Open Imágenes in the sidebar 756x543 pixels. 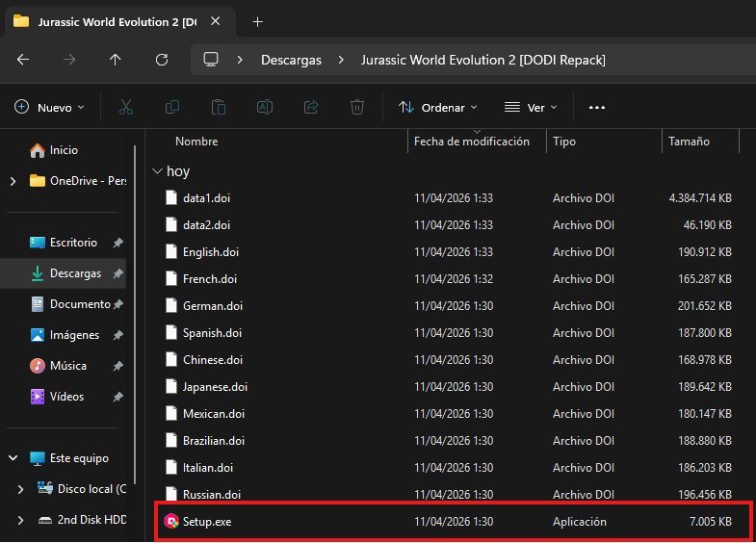(x=65, y=335)
